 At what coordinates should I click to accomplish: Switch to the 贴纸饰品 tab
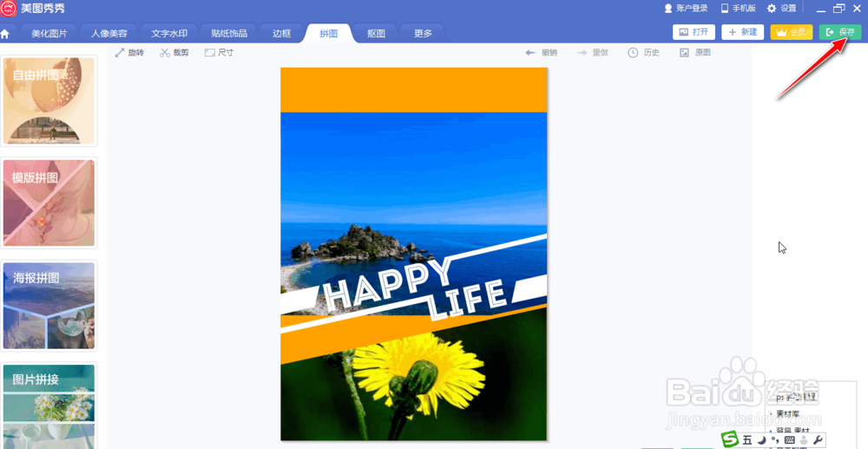pyautogui.click(x=229, y=33)
